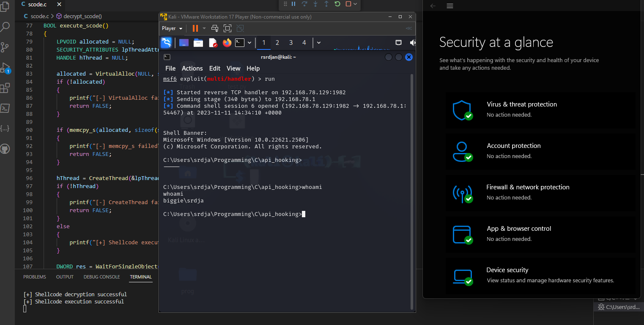Click the Kali terminal vertical scrollbar
This screenshot has width=644, height=325.
click(411, 191)
